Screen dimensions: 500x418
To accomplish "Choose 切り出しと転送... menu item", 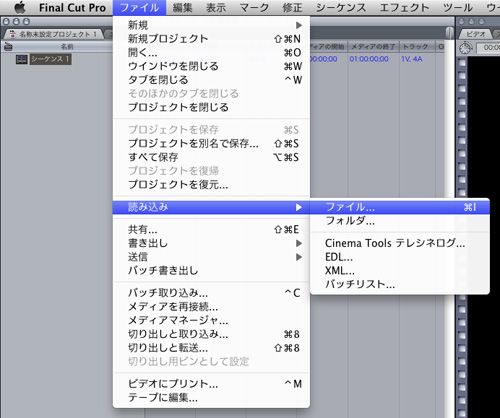I will pyautogui.click(x=211, y=348).
